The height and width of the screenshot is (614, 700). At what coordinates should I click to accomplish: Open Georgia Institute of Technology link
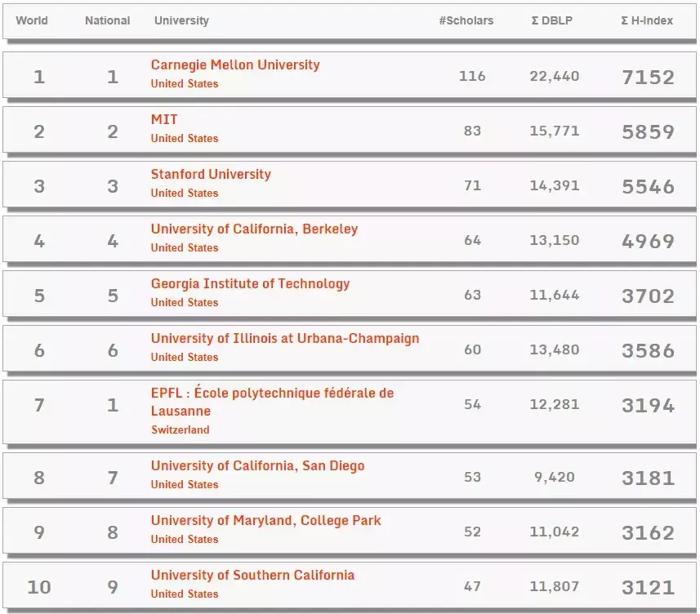(250, 283)
